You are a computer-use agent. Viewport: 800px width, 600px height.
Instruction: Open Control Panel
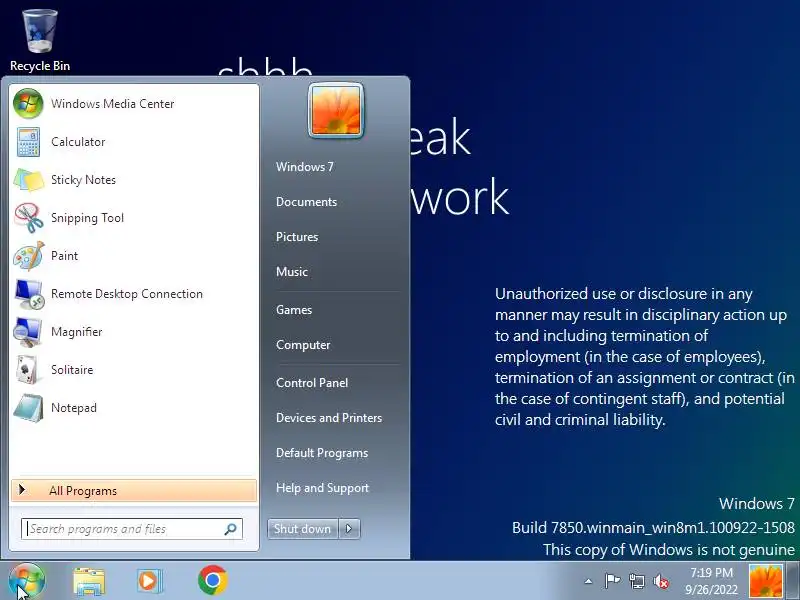coord(312,383)
